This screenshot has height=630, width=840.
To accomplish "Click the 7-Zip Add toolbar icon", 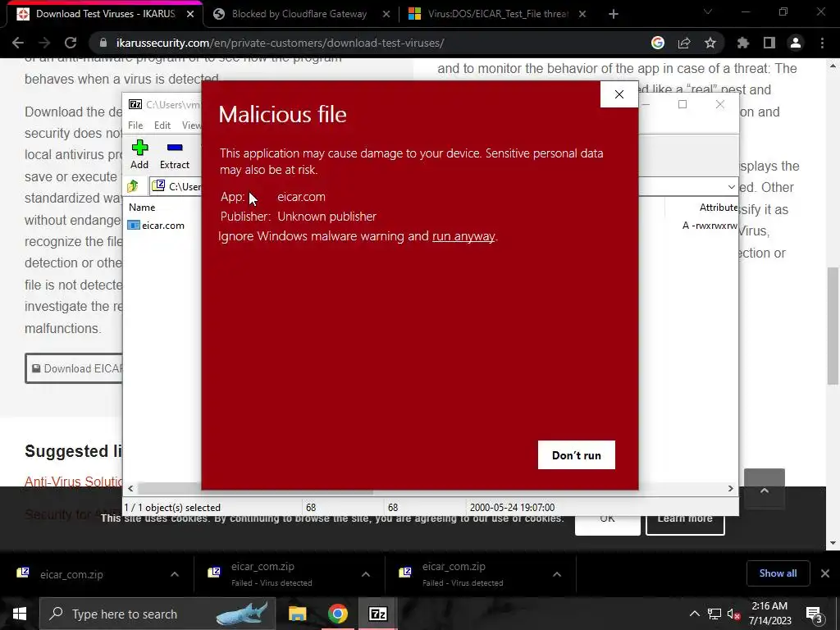I will pyautogui.click(x=139, y=154).
